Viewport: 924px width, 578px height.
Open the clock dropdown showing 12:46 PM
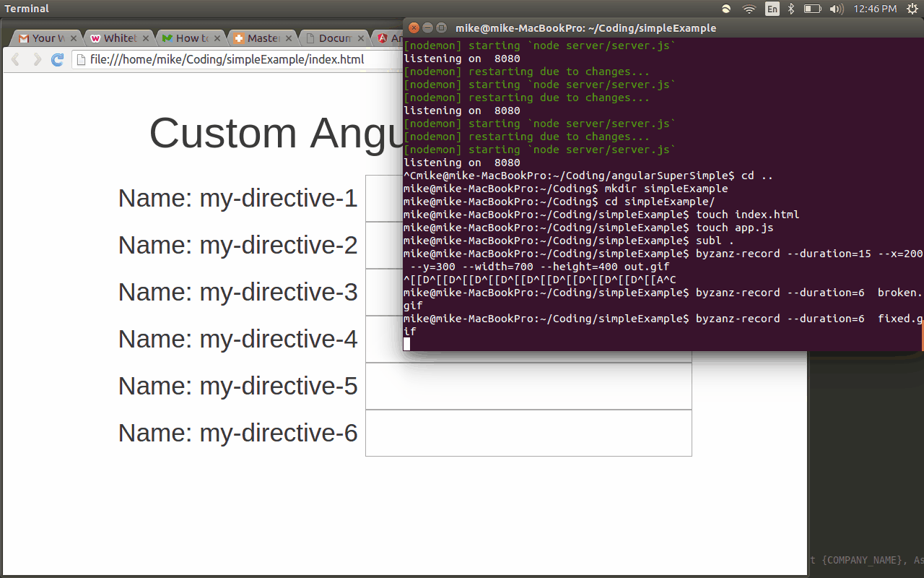874,9
